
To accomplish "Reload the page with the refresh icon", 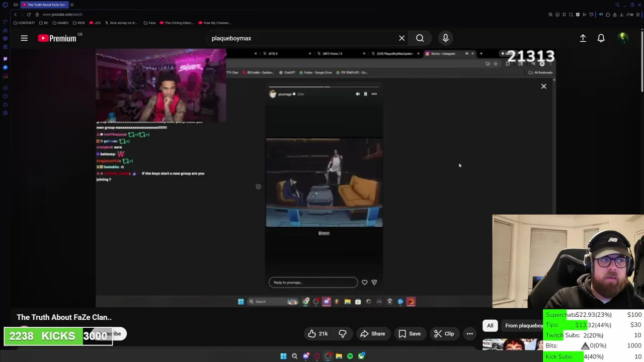I will [x=29, y=15].
